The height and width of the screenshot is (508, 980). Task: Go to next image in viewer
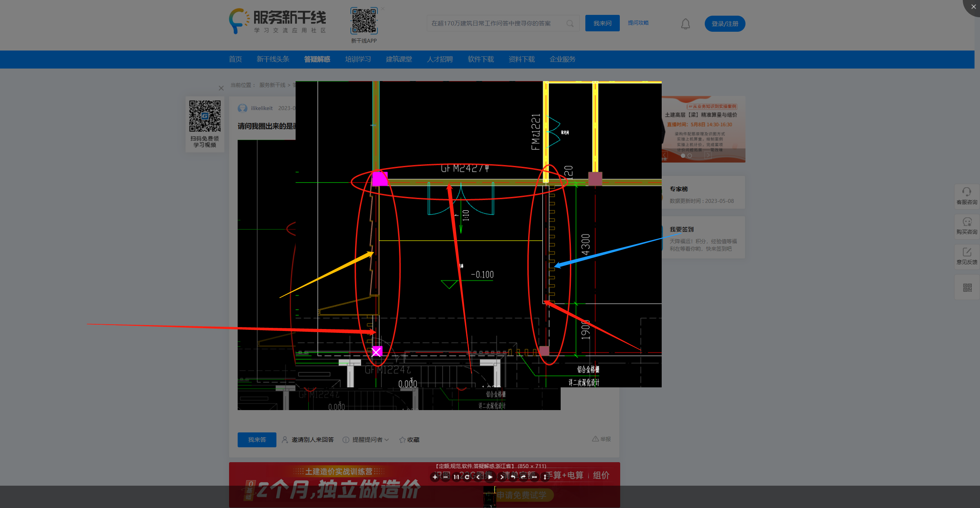pyautogui.click(x=502, y=477)
